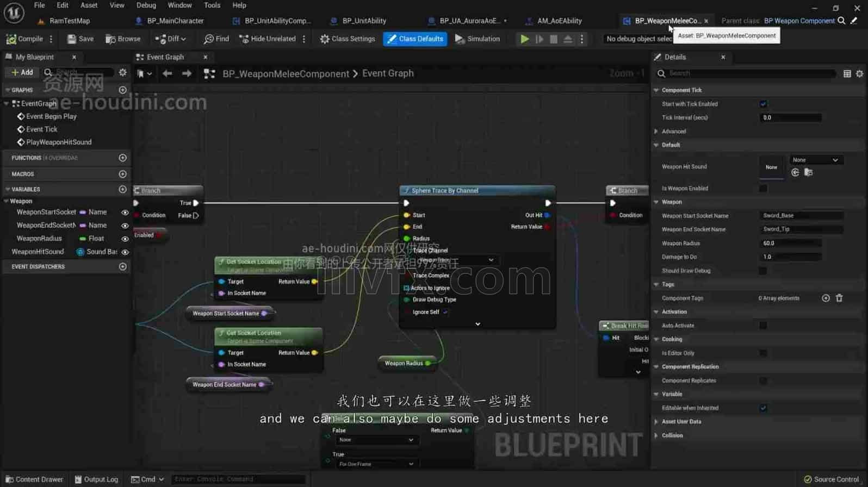Screen dimensions: 868x487
Task: Toggle WeaponRadius visibility eye
Action: pyautogui.click(x=125, y=239)
